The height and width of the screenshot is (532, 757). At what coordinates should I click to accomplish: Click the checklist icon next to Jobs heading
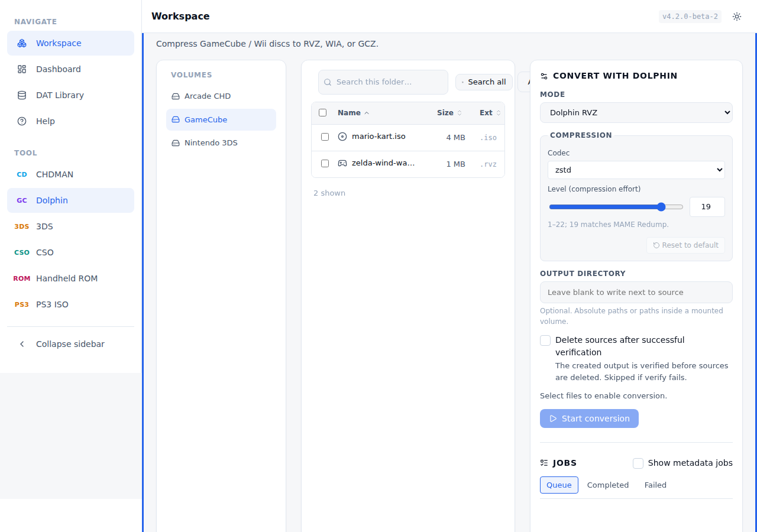[x=544, y=463]
